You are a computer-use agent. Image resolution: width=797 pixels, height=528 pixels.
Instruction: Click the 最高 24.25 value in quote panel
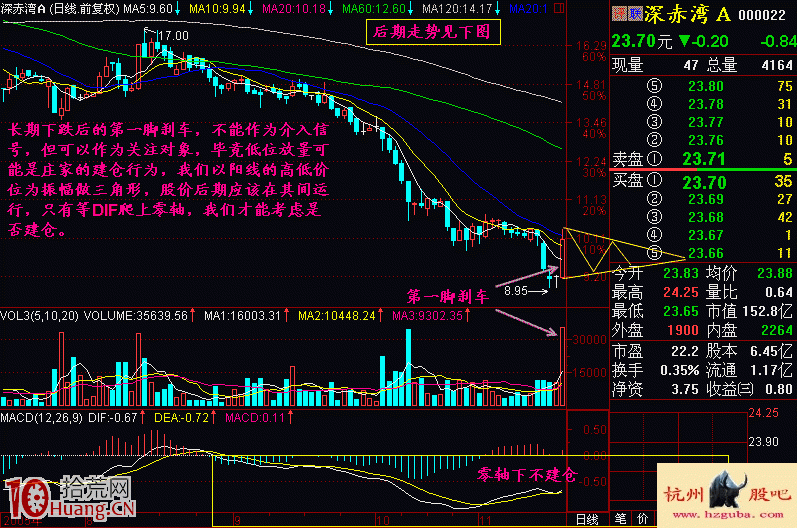pos(681,292)
